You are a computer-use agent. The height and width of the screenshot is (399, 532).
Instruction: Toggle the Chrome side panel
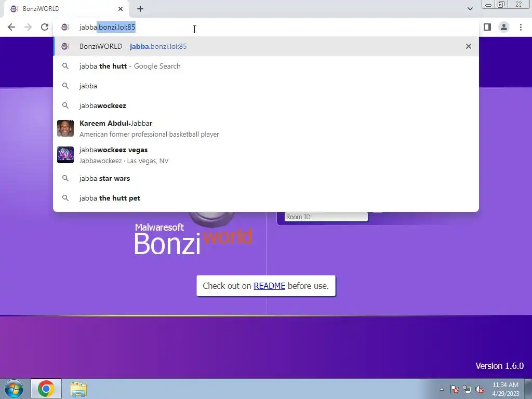tap(487, 27)
